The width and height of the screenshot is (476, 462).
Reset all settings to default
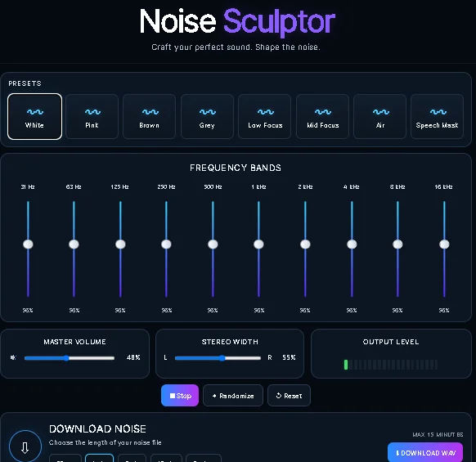(x=289, y=396)
